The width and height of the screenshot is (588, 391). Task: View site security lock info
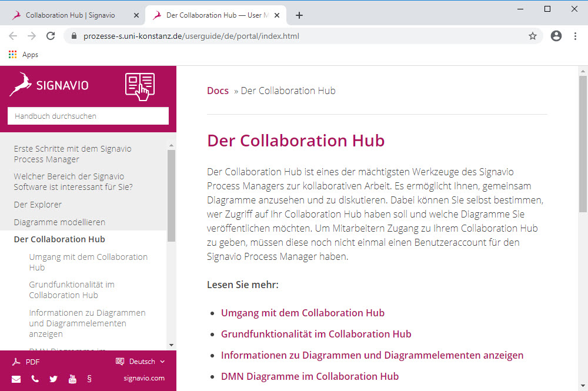74,36
